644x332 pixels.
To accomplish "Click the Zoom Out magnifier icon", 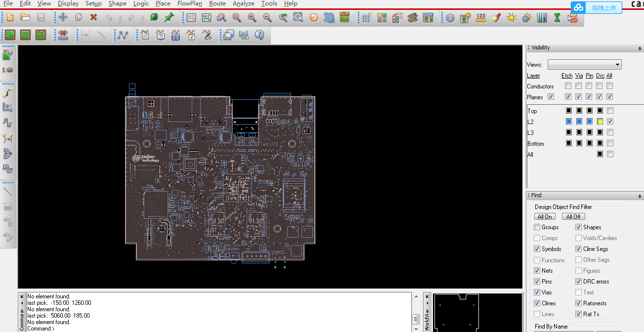I will 267,18.
